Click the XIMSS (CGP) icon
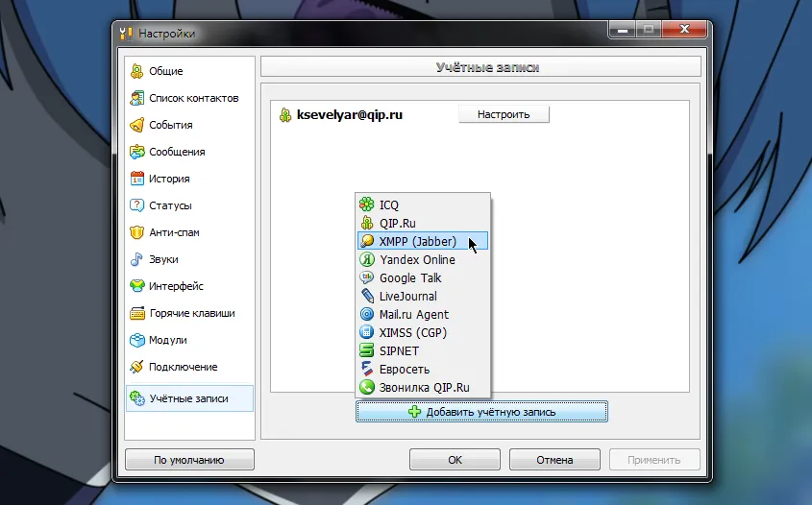The width and height of the screenshot is (812, 505). (x=367, y=332)
